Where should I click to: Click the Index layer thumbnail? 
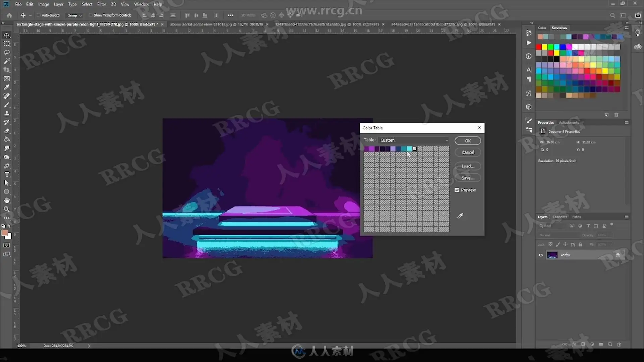(552, 255)
